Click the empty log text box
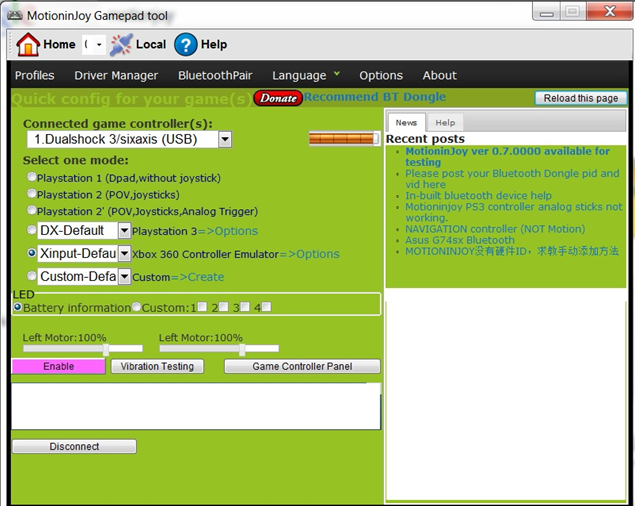Image resolution: width=635 pixels, height=506 pixels. coord(195,406)
